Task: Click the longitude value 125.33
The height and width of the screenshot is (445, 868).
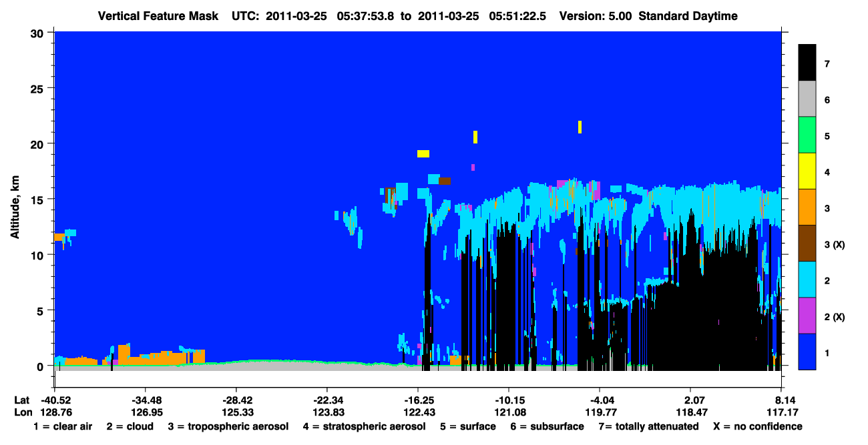Action: click(x=236, y=412)
